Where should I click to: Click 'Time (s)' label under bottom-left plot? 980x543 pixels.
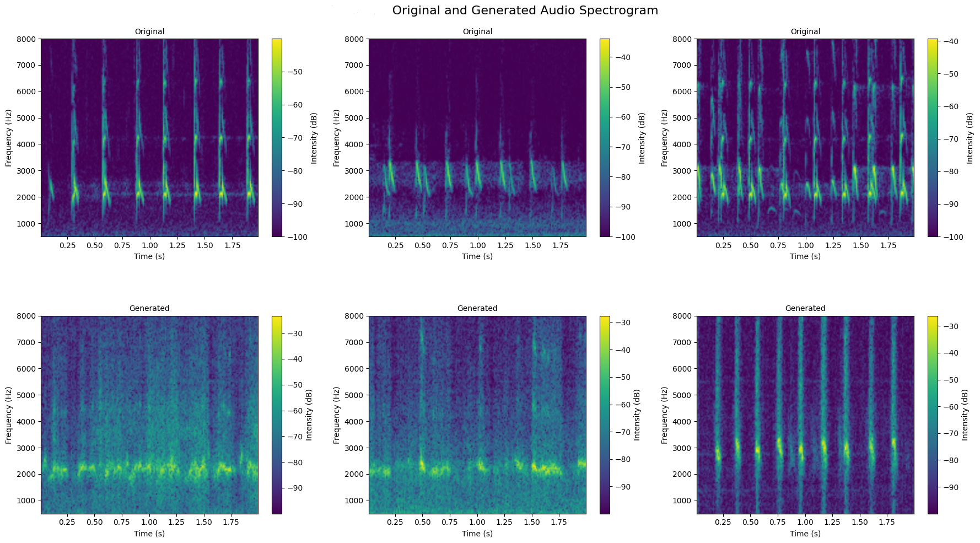pyautogui.click(x=149, y=533)
